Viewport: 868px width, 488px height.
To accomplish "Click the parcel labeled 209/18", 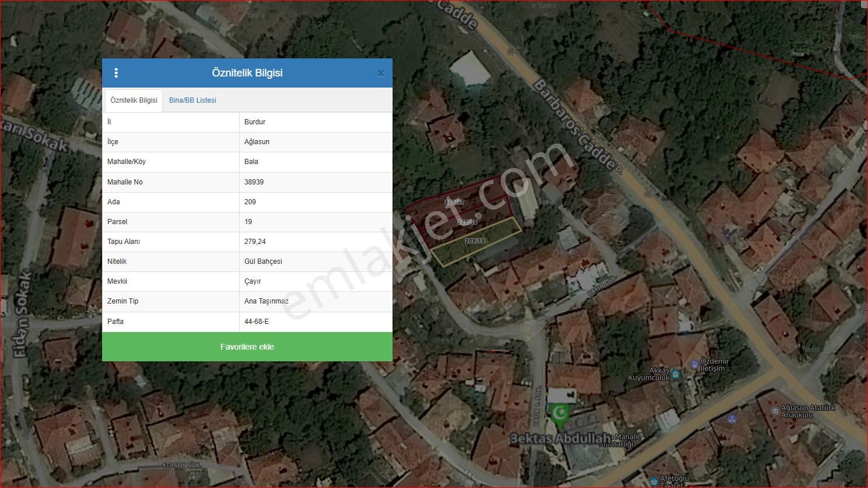I will (x=467, y=222).
